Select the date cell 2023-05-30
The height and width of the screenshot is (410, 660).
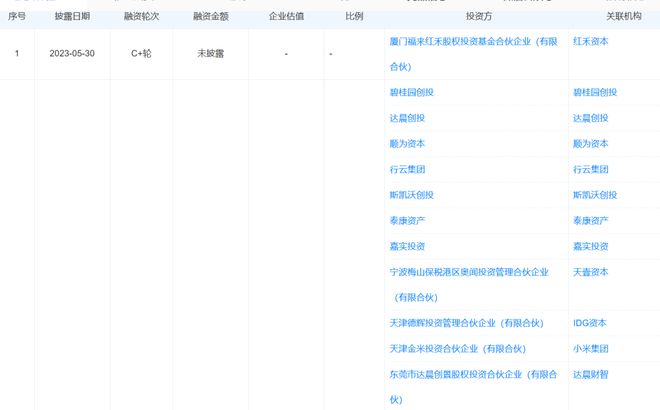[72, 53]
